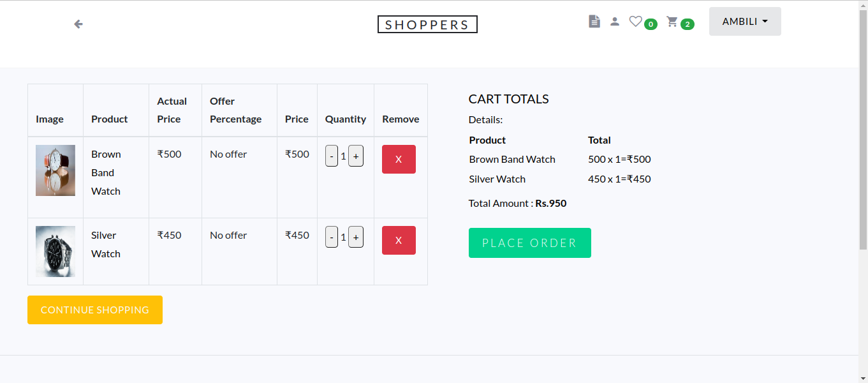The image size is (868, 383).
Task: Increase Silver Watch quantity
Action: 355,237
